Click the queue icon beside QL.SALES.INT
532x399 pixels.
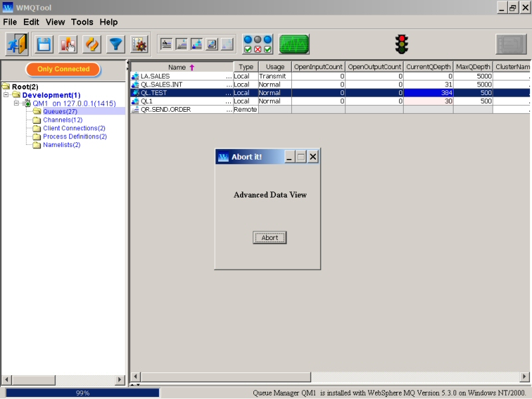pos(135,84)
